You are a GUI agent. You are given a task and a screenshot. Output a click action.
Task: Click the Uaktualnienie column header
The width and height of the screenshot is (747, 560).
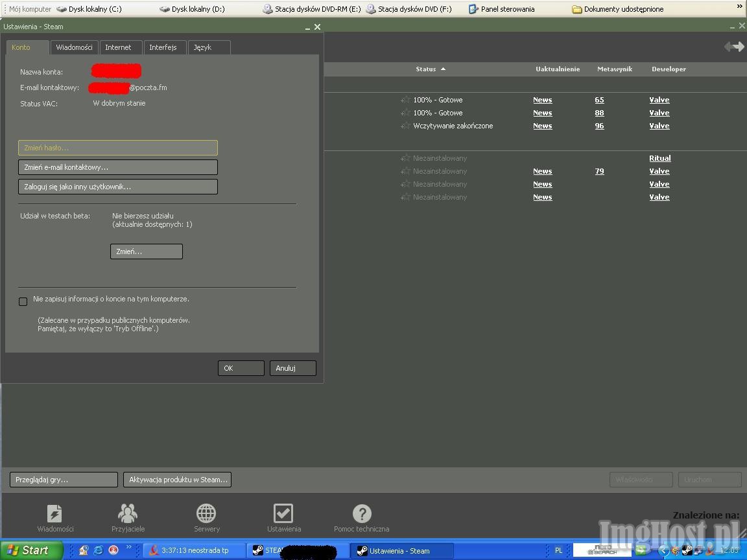[x=558, y=69]
